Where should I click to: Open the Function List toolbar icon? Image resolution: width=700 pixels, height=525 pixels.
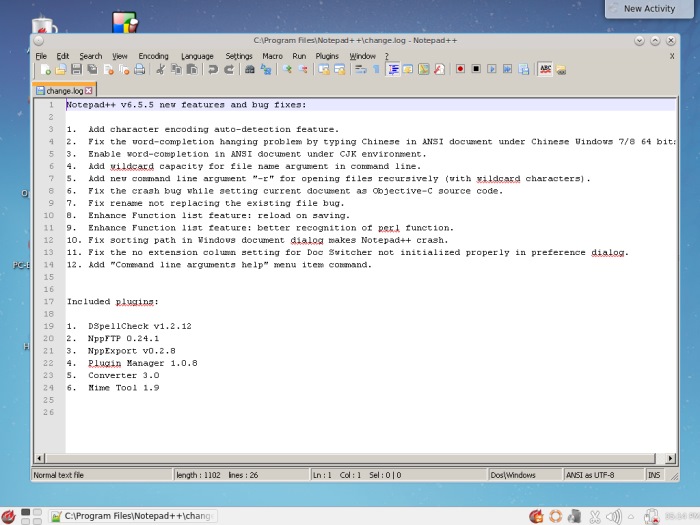[x=439, y=69]
